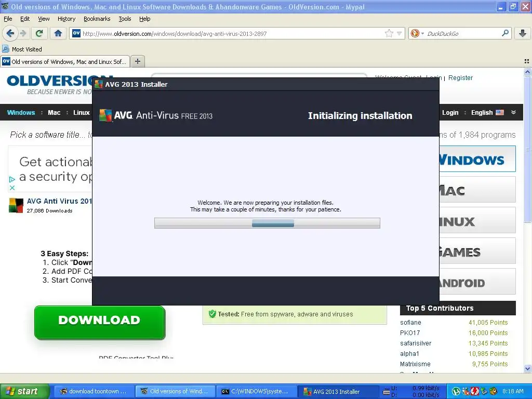Click the forward navigation arrow
The height and width of the screenshot is (399, 532).
click(23, 33)
